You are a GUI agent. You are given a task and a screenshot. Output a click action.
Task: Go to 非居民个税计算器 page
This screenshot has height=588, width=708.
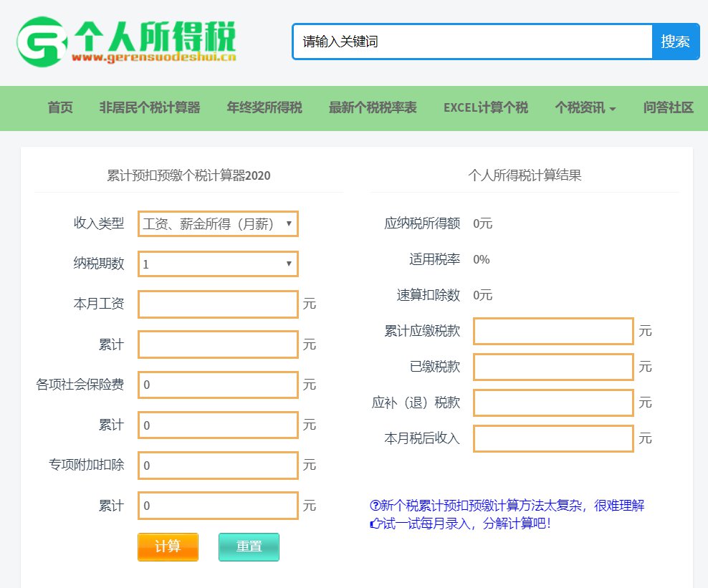click(150, 108)
